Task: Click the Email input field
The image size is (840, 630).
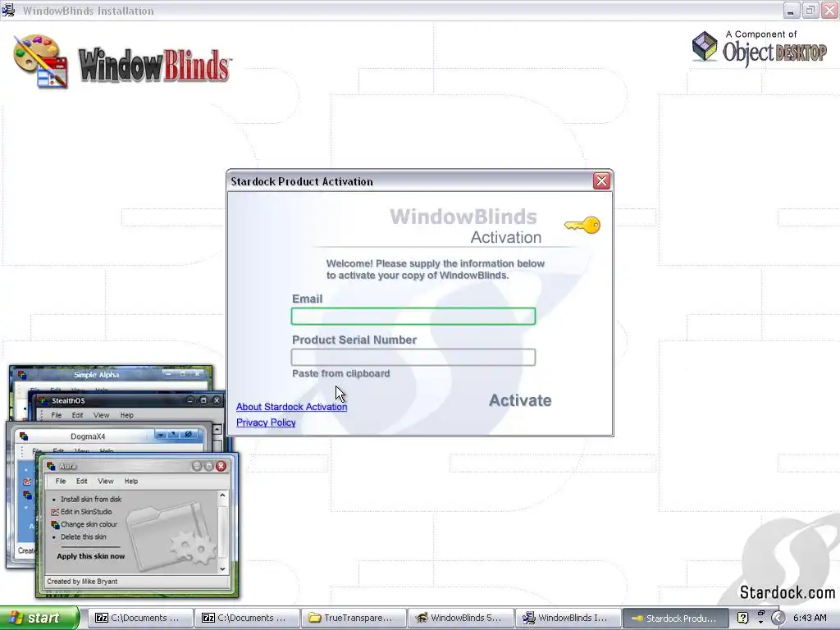Action: coord(413,316)
